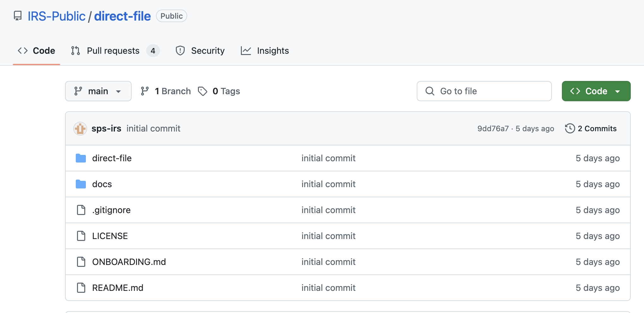Open the LICENSE file
Screen dimensions: 644x313
coord(110,236)
